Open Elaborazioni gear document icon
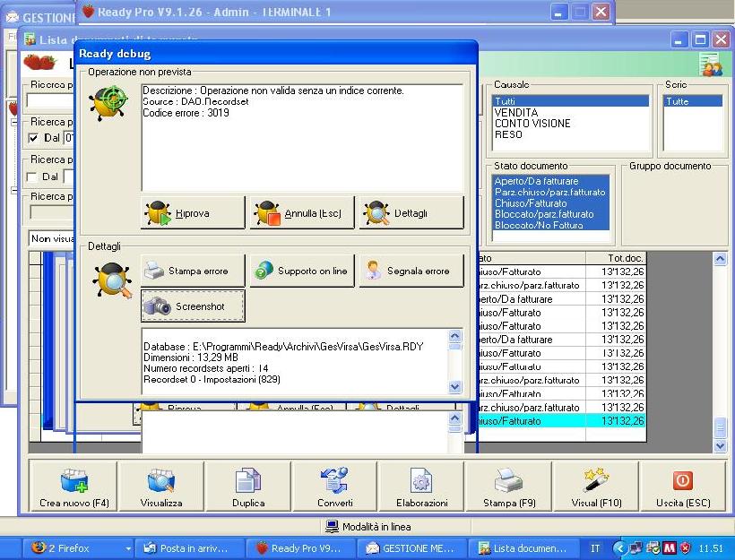Viewport: 735px width, 560px height. click(x=421, y=480)
